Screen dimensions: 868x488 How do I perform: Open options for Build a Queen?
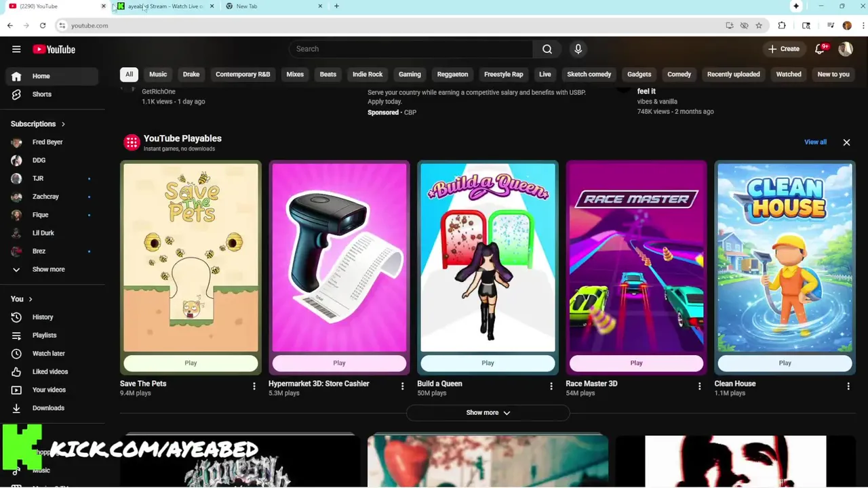[x=551, y=386]
